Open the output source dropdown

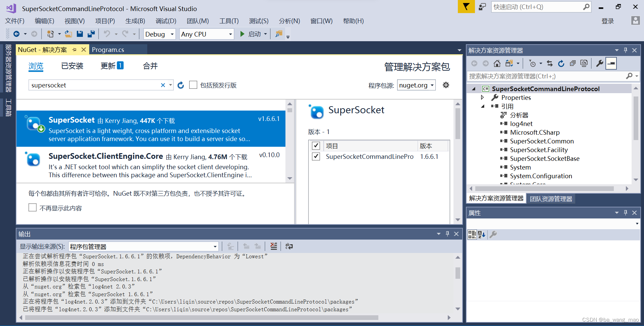[143, 247]
